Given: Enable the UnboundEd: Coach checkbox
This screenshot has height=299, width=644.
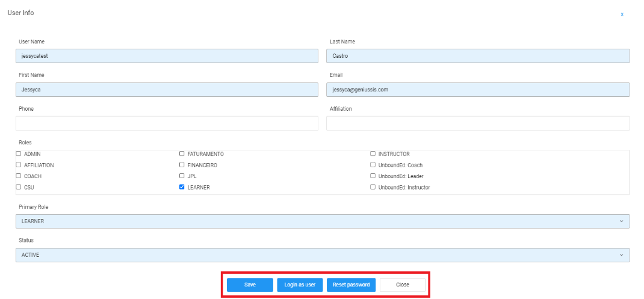Looking at the screenshot, I should (x=373, y=165).
